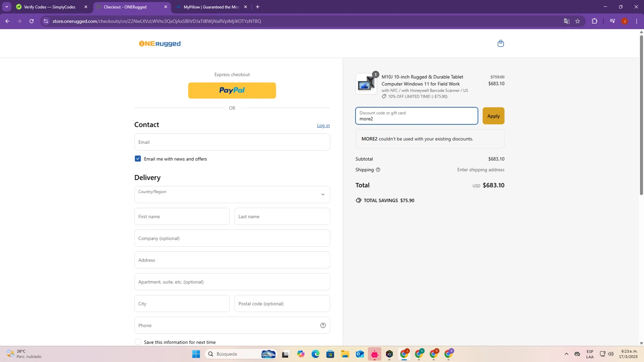Click the total price $683.10
The image size is (644, 362).
pyautogui.click(x=493, y=185)
